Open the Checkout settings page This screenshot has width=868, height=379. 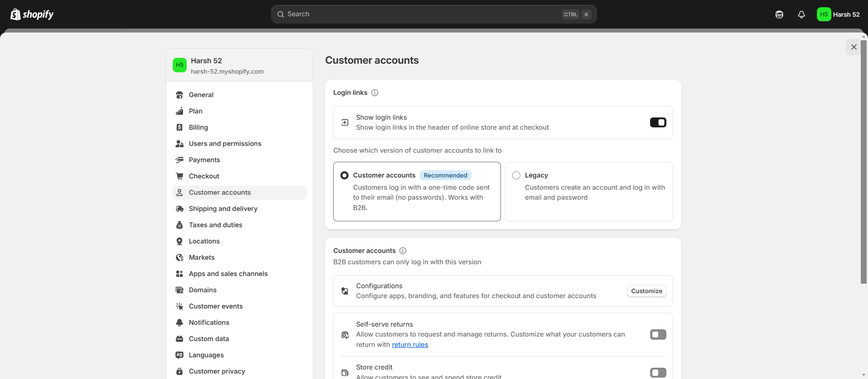204,176
